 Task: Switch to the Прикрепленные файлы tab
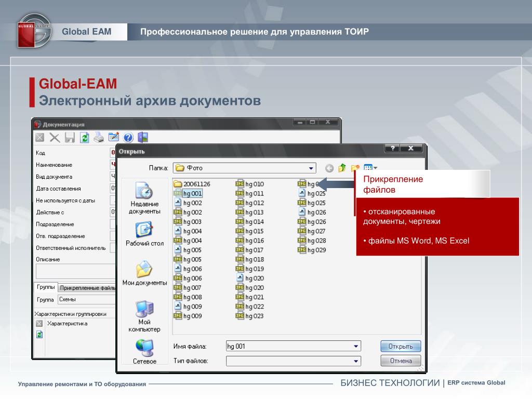tap(87, 288)
